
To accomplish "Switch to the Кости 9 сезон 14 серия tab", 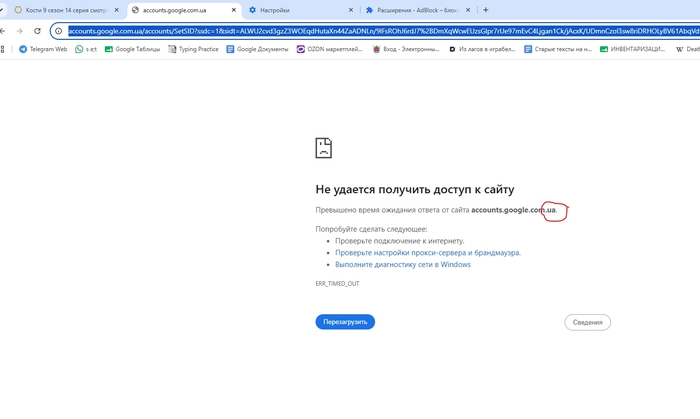I will click(67, 10).
